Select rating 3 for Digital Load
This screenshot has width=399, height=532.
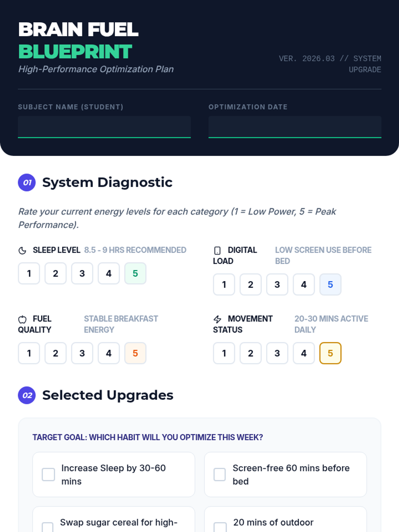(277, 284)
